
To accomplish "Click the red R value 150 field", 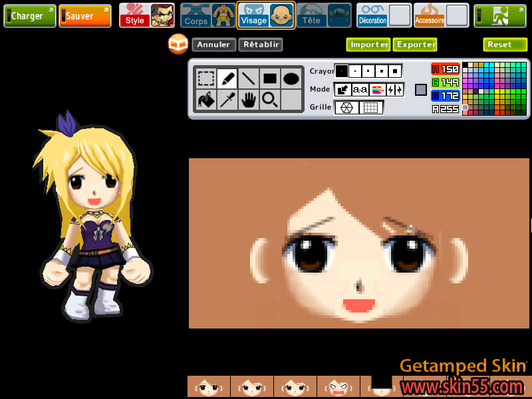I will [446, 69].
